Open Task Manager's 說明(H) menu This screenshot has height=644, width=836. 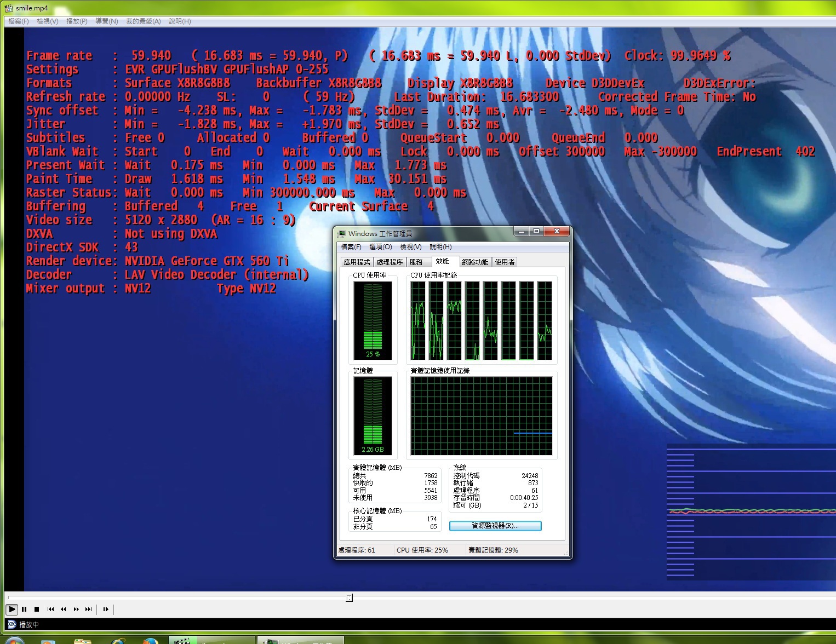coord(440,247)
